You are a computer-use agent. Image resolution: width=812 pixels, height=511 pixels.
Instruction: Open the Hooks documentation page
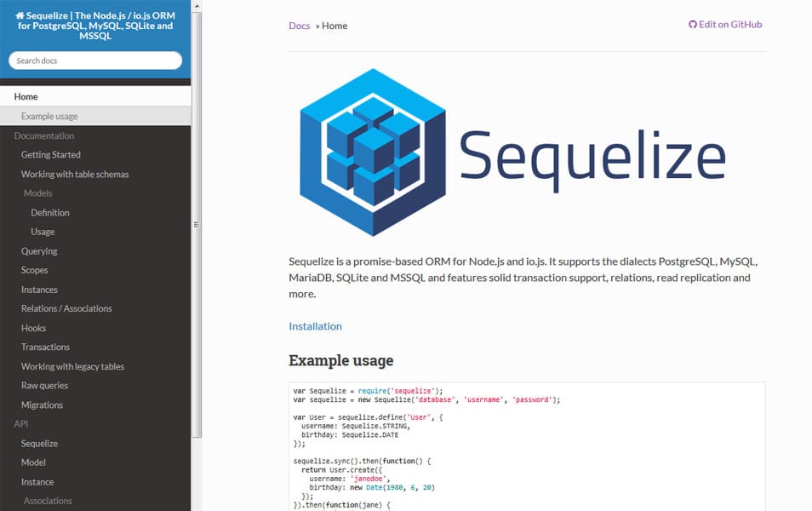coord(33,327)
